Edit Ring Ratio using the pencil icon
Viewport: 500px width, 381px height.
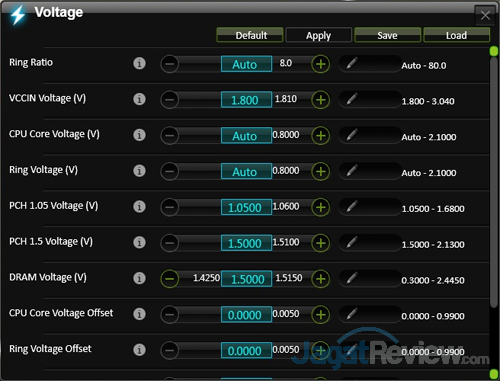click(x=352, y=63)
